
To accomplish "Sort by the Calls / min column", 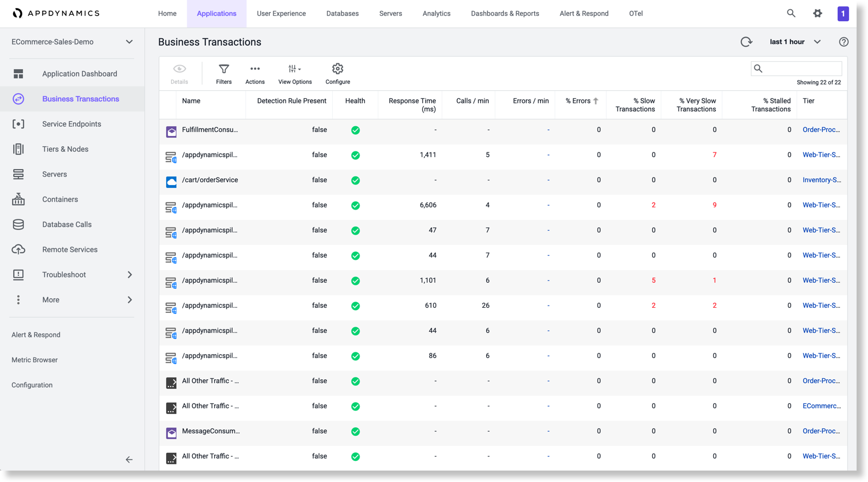I will coord(473,101).
